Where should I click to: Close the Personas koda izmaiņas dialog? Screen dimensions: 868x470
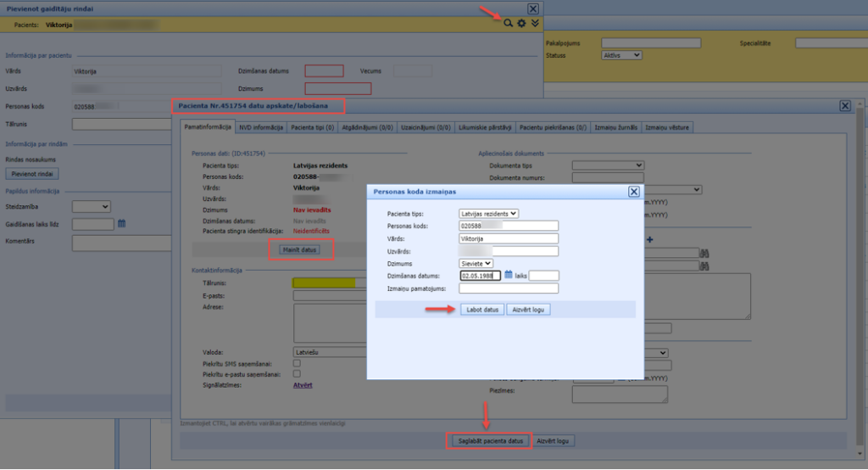(x=633, y=192)
